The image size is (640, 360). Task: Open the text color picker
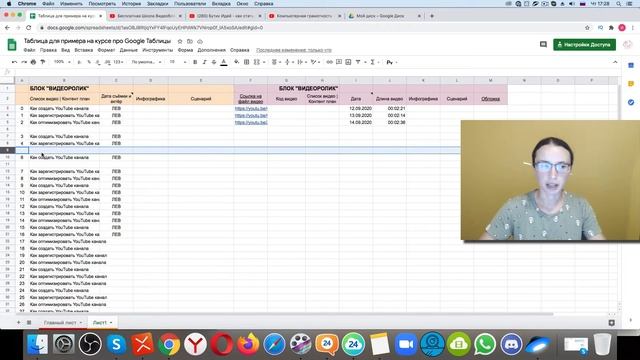[224, 62]
